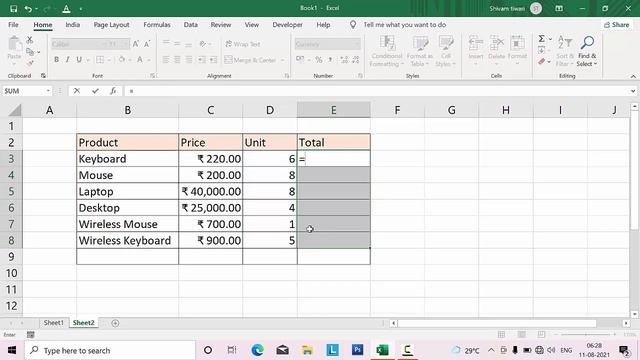The width and height of the screenshot is (640, 360).
Task: Toggle Italic formatting
Action: tap(67, 60)
